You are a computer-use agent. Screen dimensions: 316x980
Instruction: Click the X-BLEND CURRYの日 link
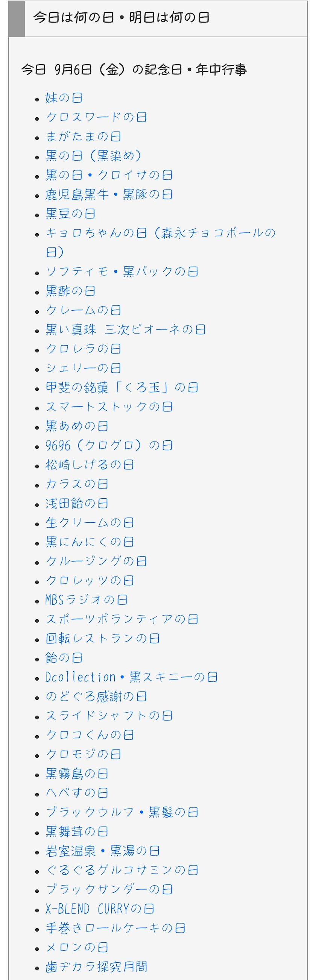click(x=100, y=909)
